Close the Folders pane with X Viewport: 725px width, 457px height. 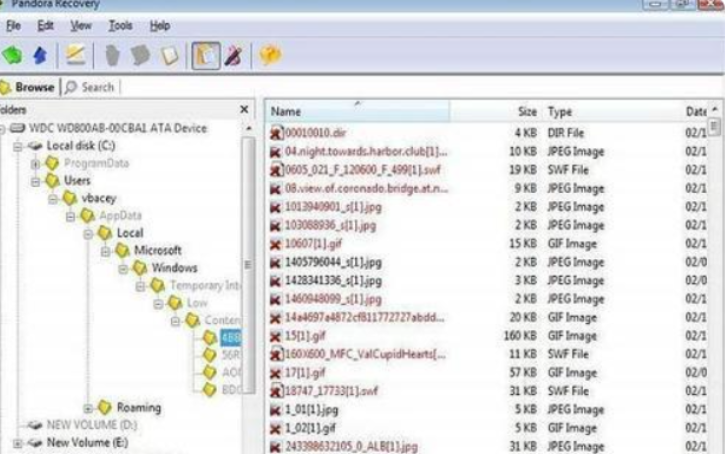point(245,110)
